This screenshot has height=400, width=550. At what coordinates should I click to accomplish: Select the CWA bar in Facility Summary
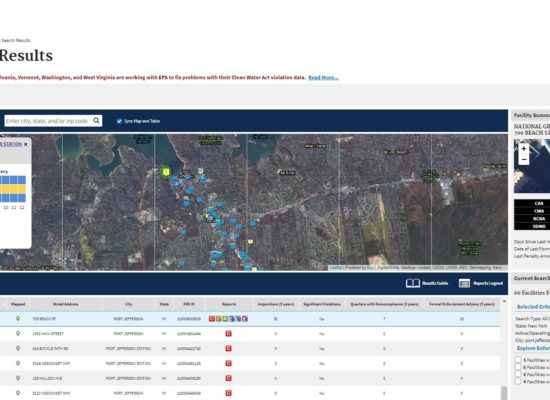coord(532,211)
